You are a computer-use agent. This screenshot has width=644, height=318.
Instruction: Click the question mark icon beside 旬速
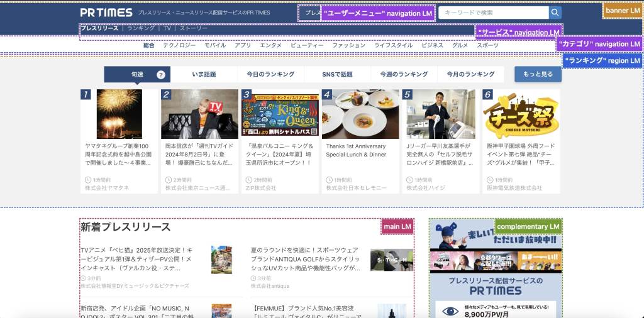(x=161, y=75)
